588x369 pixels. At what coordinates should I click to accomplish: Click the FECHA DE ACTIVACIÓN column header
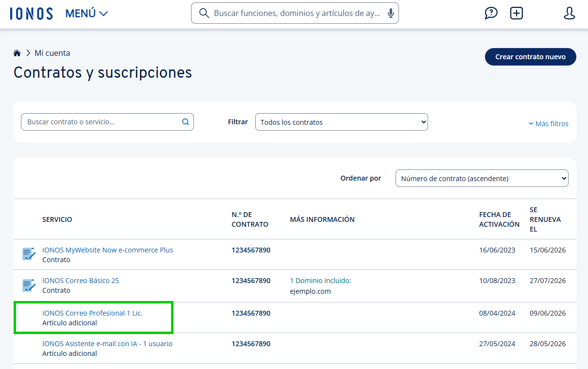pyautogui.click(x=499, y=219)
